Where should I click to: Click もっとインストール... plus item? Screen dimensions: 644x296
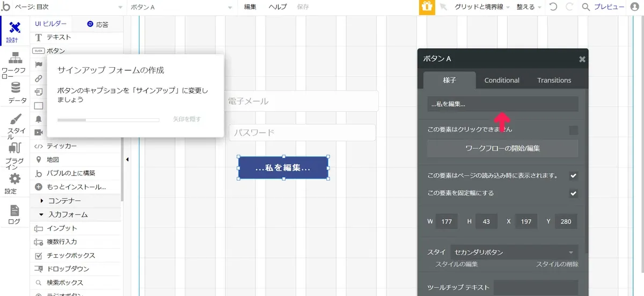76,187
